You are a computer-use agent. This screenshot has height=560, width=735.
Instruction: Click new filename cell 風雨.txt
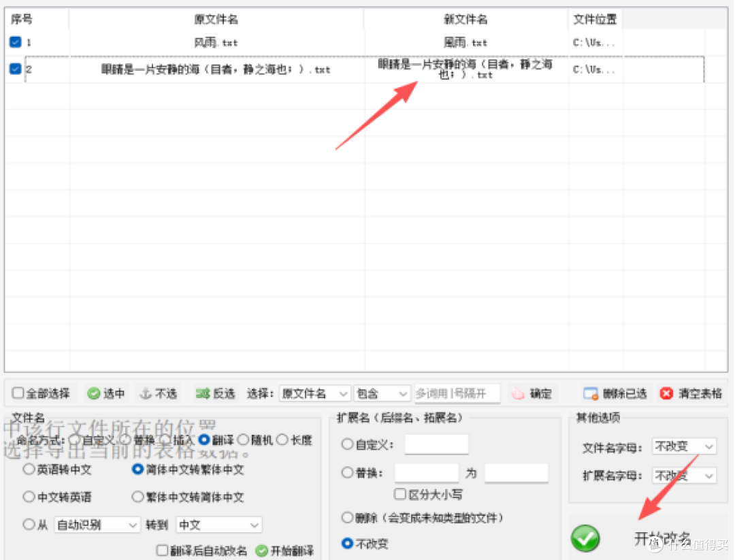tap(465, 43)
